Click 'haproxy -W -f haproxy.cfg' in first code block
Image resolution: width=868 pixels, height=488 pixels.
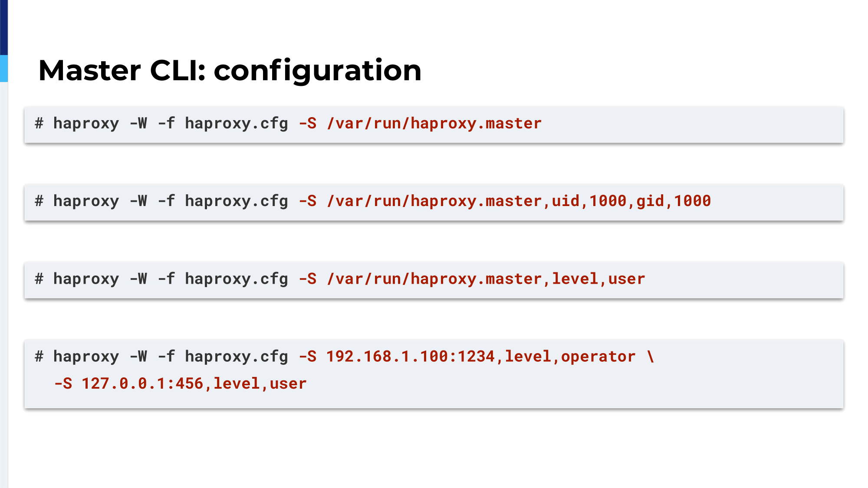[x=171, y=124]
